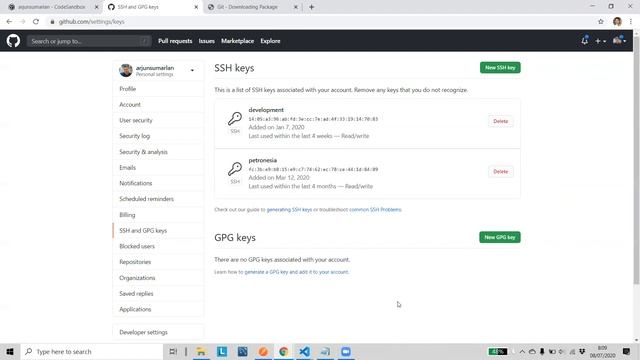Expand the plus create-new menu
Image resolution: width=640 pixels, height=360 pixels.
click(600, 41)
